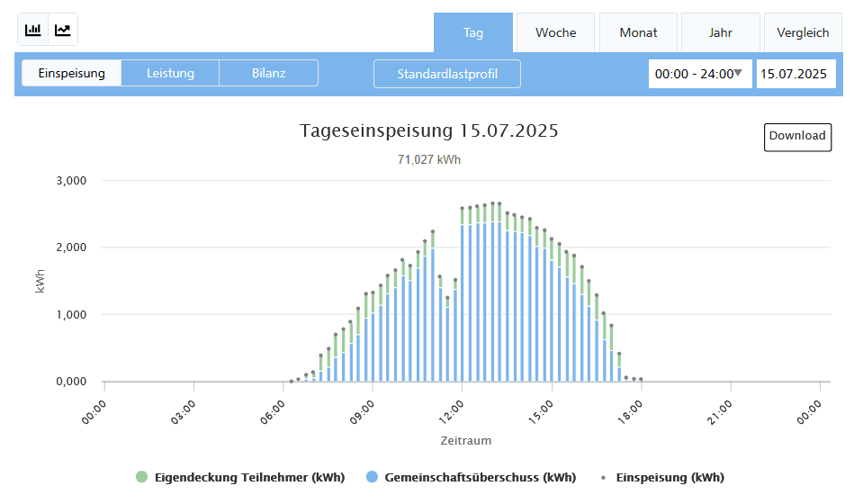The height and width of the screenshot is (504, 863).
Task: Select the Tag tab
Action: (x=473, y=32)
